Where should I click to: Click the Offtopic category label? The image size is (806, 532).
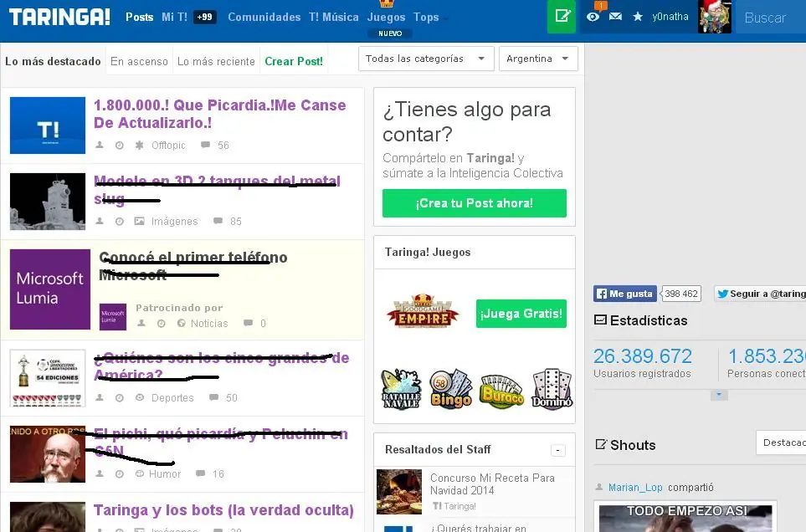click(x=168, y=146)
